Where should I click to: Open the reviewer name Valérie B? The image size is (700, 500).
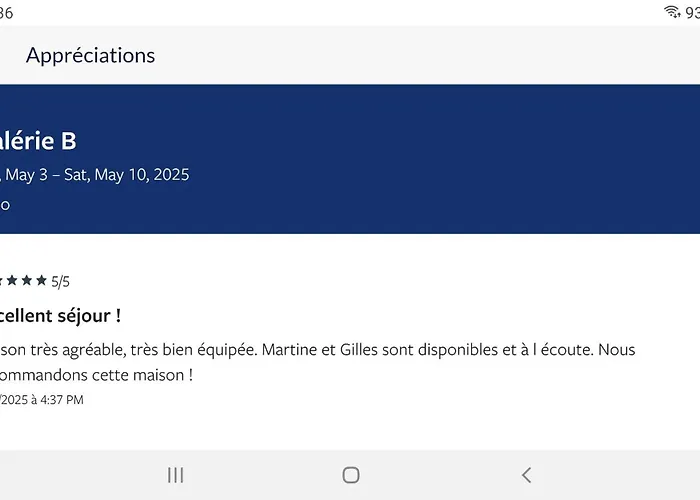point(38,141)
